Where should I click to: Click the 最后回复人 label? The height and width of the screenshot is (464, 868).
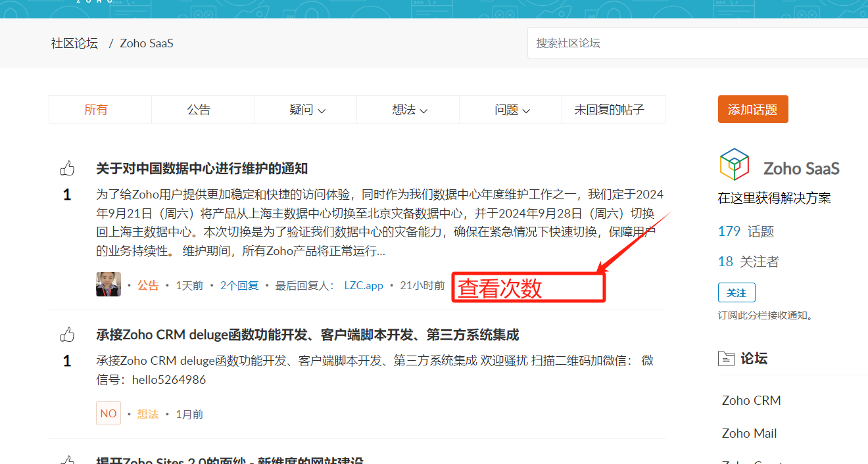(306, 285)
